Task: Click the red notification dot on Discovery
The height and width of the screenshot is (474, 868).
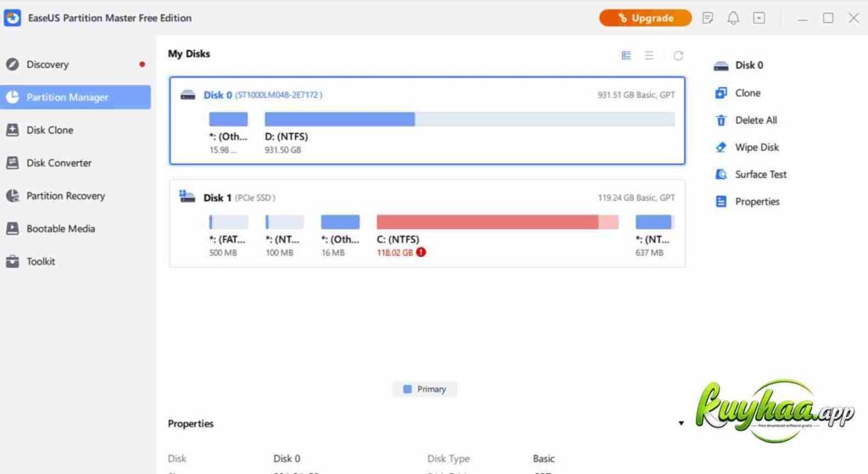Action: [x=142, y=64]
